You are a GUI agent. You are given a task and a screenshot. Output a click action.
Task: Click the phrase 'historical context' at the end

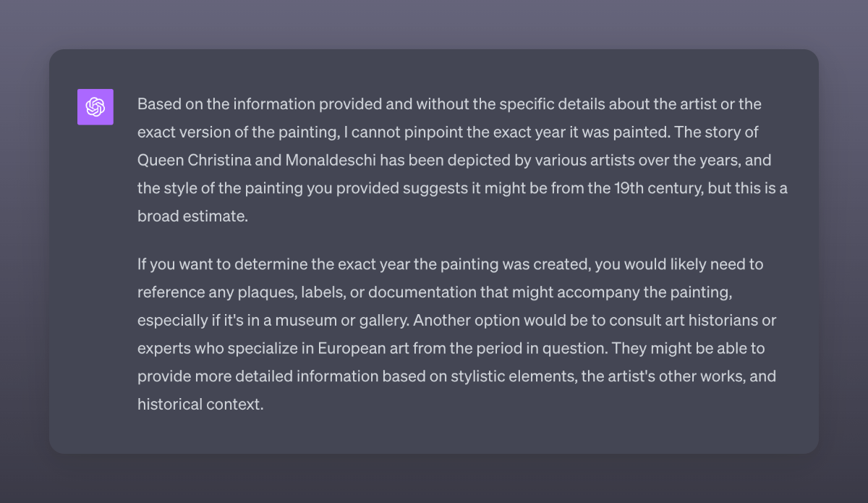[x=198, y=404]
